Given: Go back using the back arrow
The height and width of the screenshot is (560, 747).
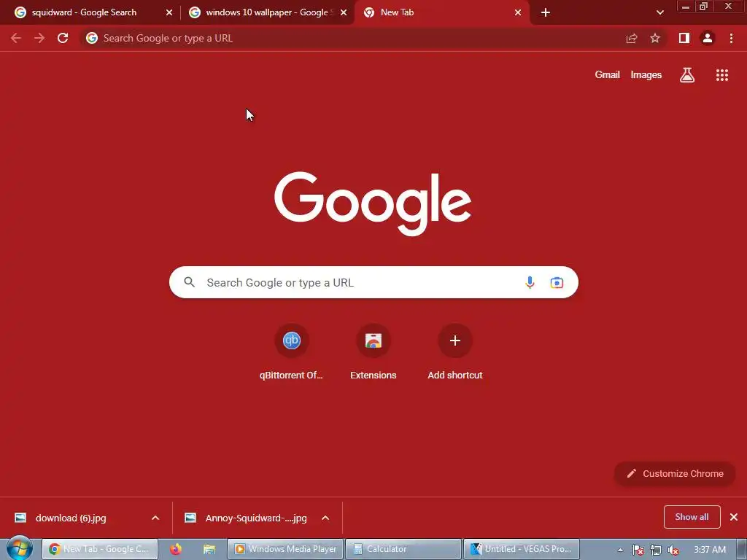Looking at the screenshot, I should pyautogui.click(x=16, y=38).
